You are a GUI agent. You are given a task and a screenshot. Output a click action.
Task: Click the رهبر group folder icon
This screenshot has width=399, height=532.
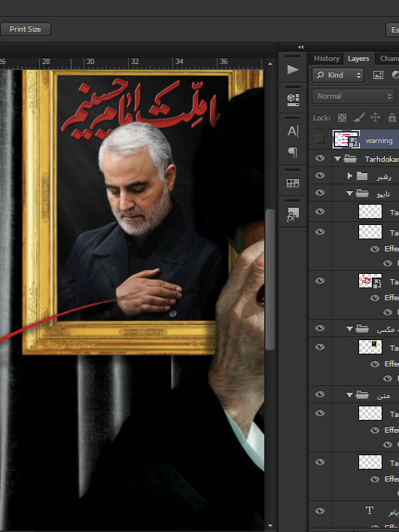(x=362, y=176)
